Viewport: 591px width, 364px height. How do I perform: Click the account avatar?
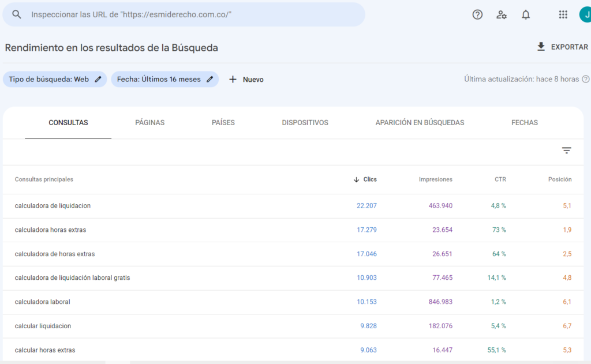[x=585, y=15]
